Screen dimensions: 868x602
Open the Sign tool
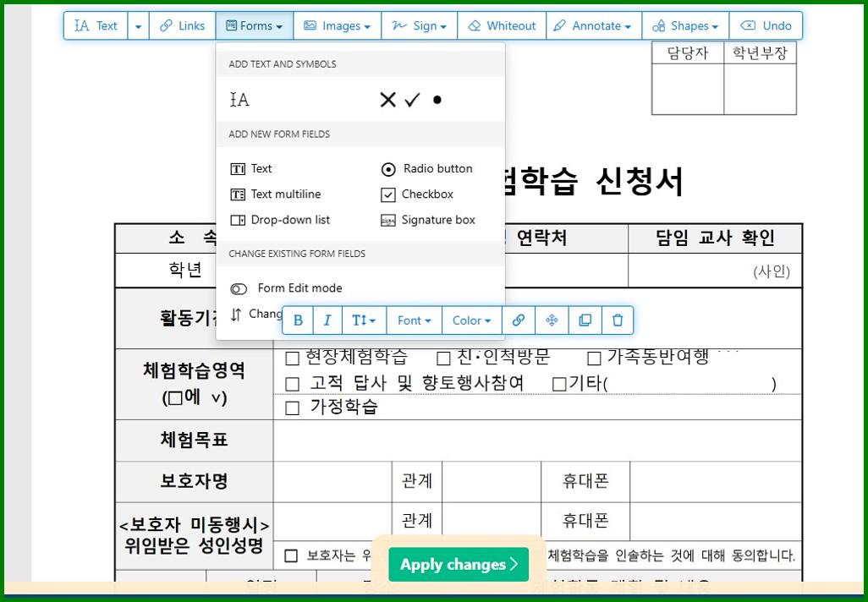click(x=419, y=25)
